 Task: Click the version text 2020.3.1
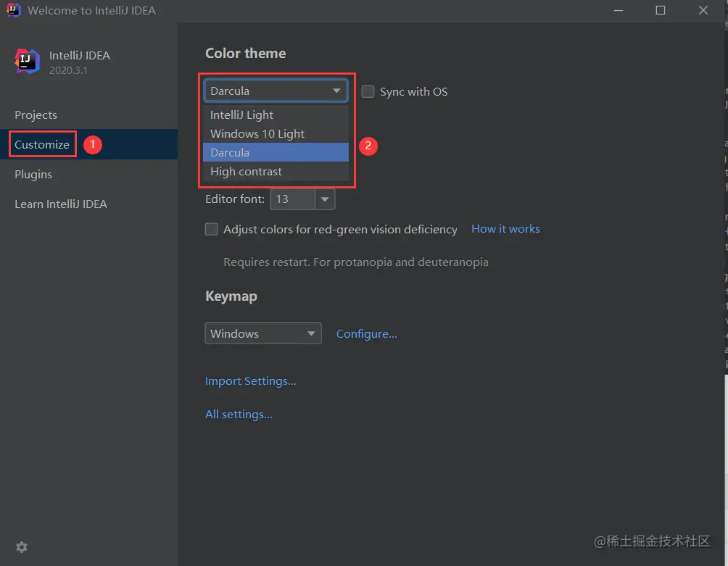(68, 70)
